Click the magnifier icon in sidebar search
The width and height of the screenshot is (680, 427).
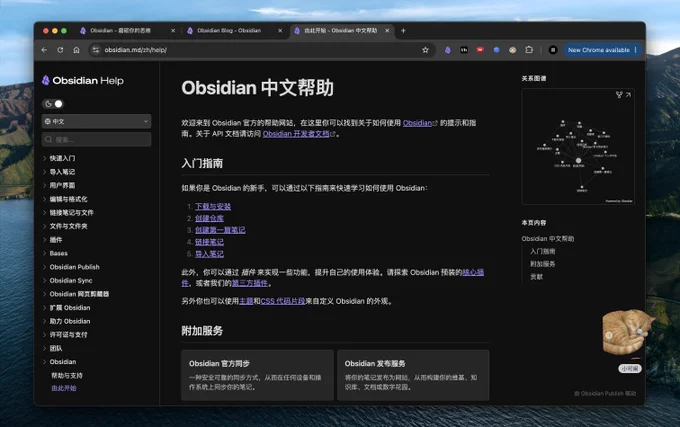(49, 140)
